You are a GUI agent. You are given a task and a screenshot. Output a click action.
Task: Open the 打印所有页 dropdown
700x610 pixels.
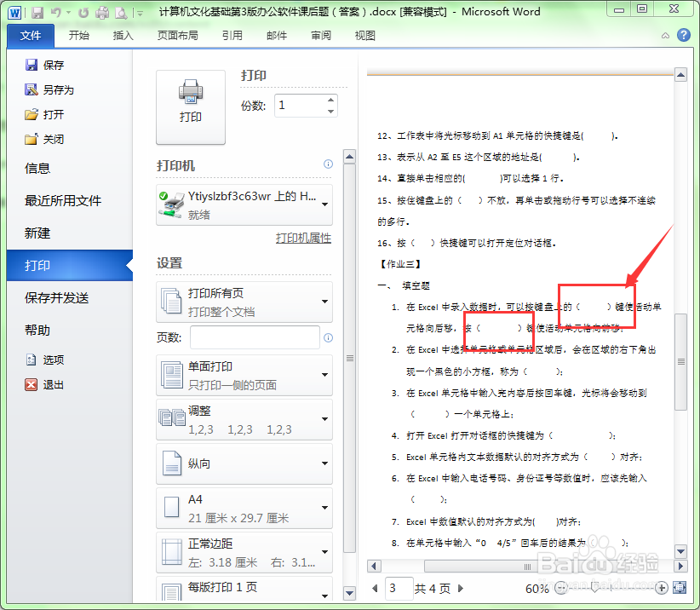tap(244, 302)
